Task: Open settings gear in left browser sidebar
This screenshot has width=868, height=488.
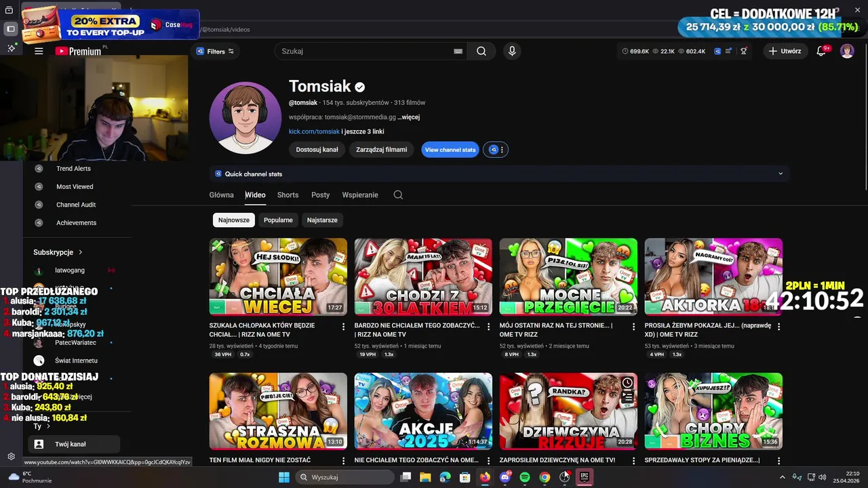Action: tap(11, 457)
